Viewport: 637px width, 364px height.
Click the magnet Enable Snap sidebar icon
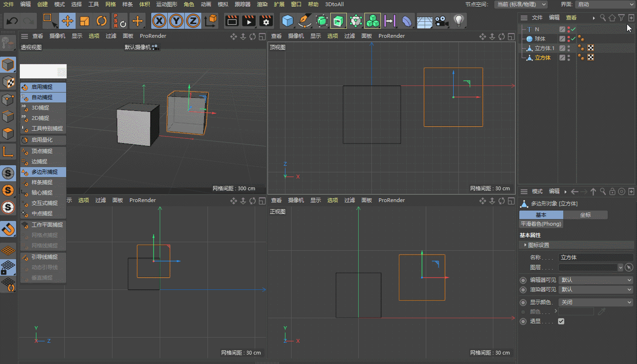(x=9, y=229)
